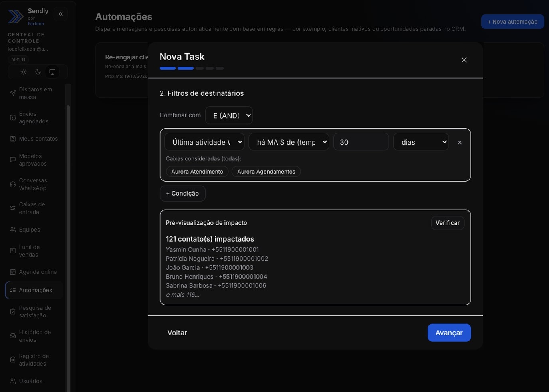This screenshot has width=549, height=392.
Task: Click the first blue progress step segment
Action: [168, 68]
